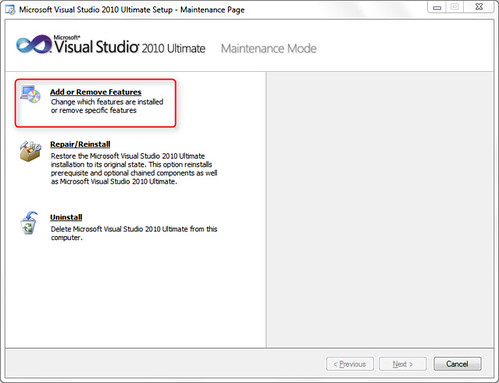Select the Uninstall link
Screen dimensions: 499x383
[x=66, y=217]
